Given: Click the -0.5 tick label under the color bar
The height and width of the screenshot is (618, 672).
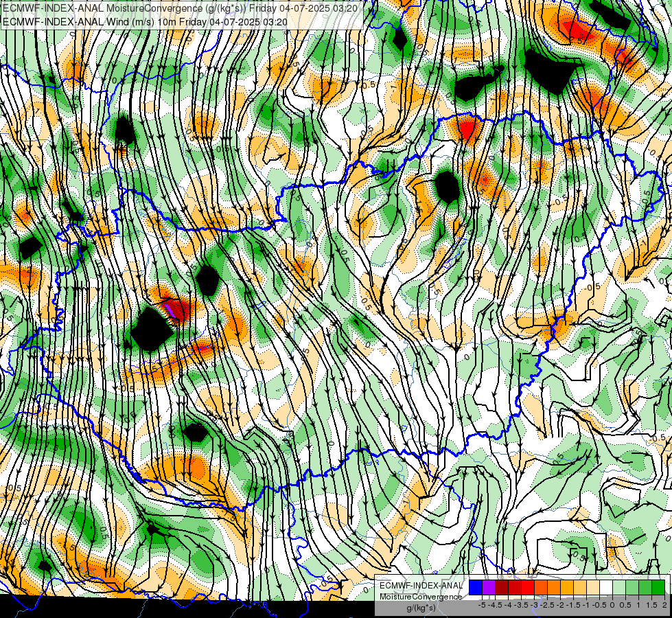Looking at the screenshot, I should (599, 605).
